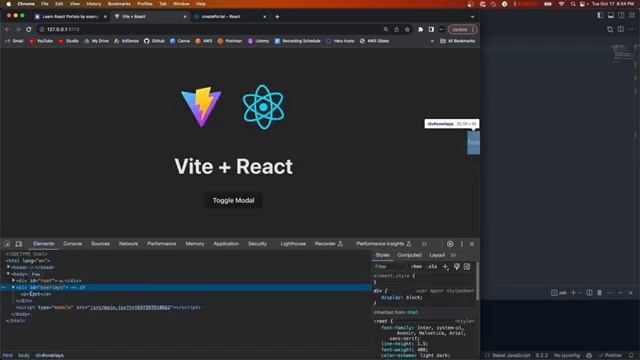
Task: Toggle :hov element state panel
Action: pos(416,267)
